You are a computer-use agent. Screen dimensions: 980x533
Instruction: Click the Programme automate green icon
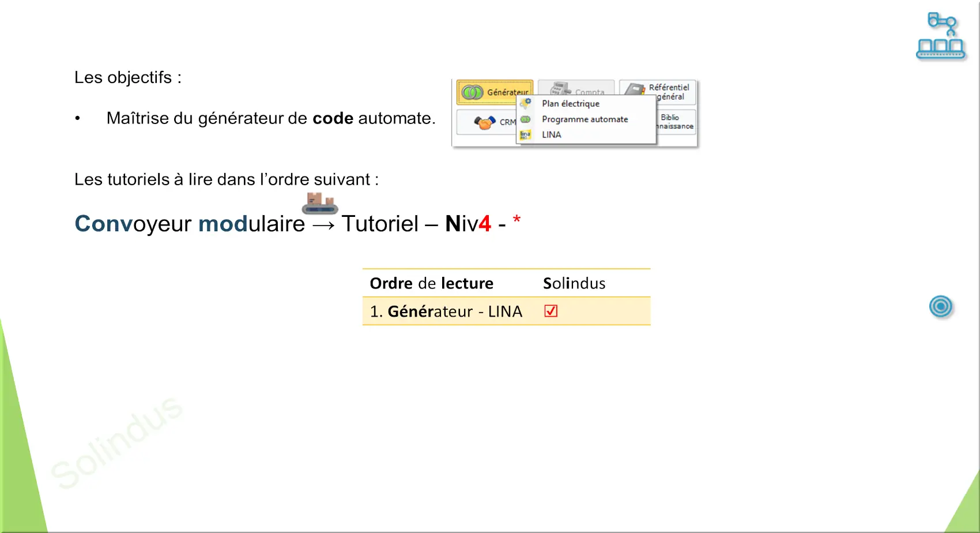[x=525, y=119]
